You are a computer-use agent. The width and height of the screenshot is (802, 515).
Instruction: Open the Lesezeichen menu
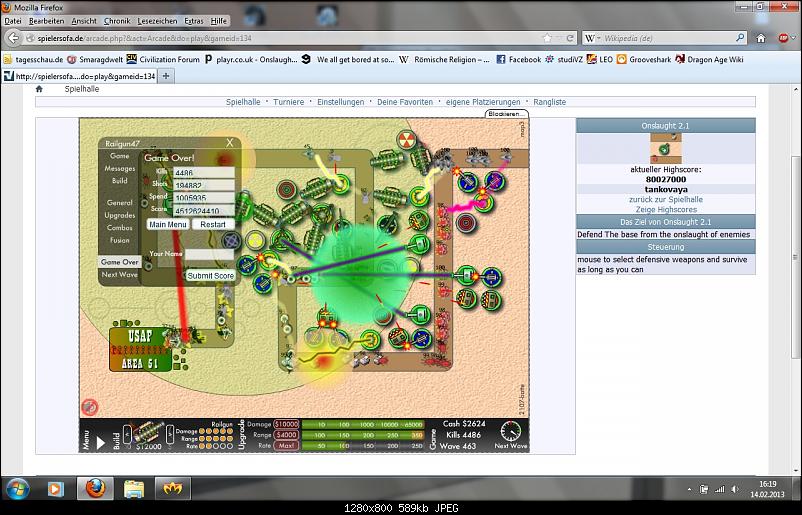(158, 21)
